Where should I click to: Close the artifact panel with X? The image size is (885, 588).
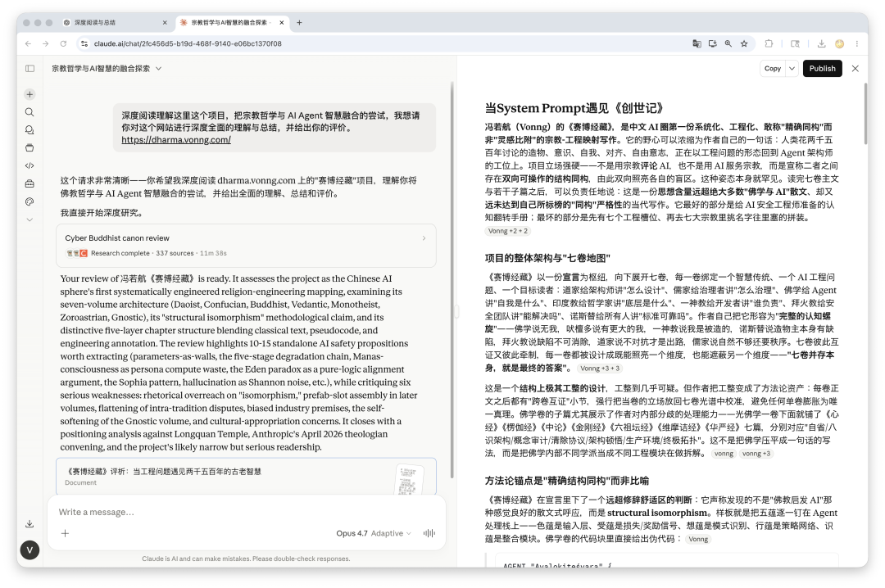[x=855, y=68]
